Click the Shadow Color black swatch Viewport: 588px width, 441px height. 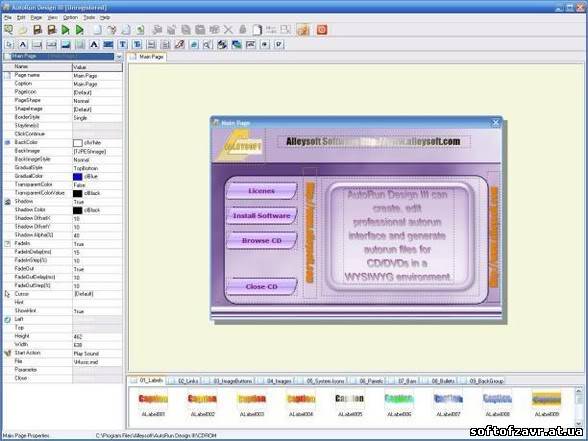77,210
